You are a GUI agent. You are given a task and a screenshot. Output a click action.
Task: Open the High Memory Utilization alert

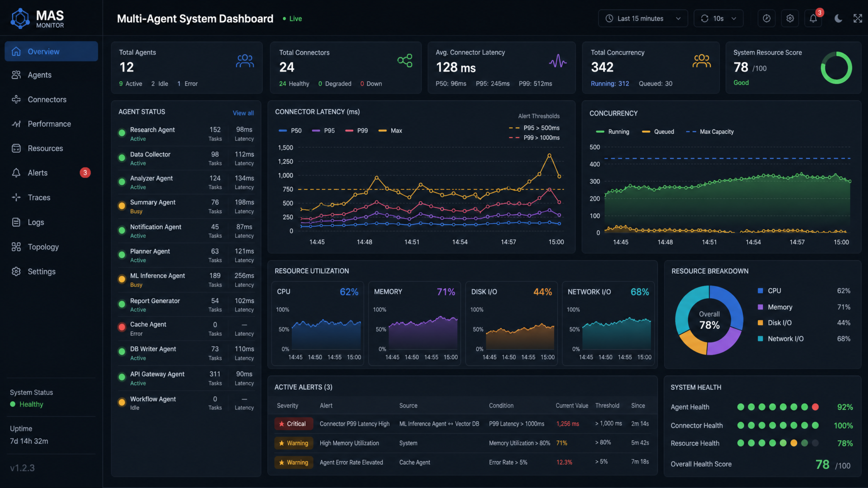462,443
